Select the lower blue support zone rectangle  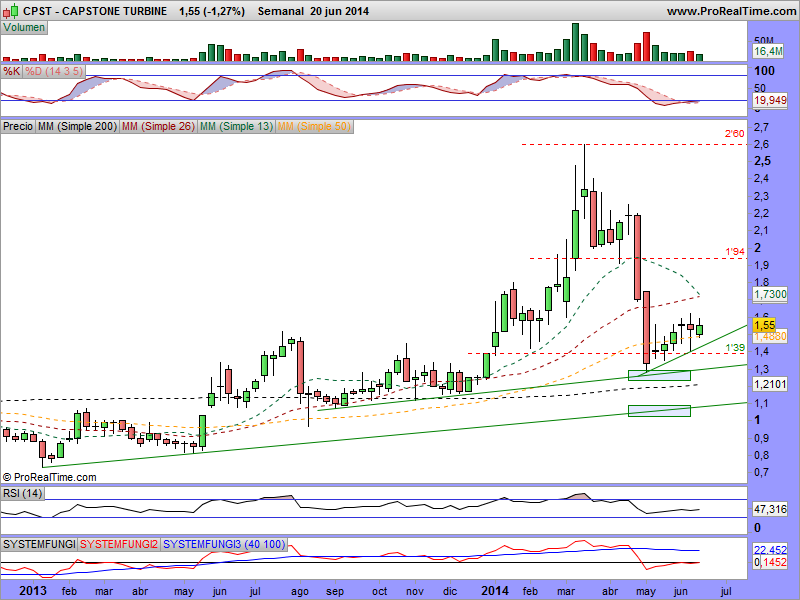659,411
